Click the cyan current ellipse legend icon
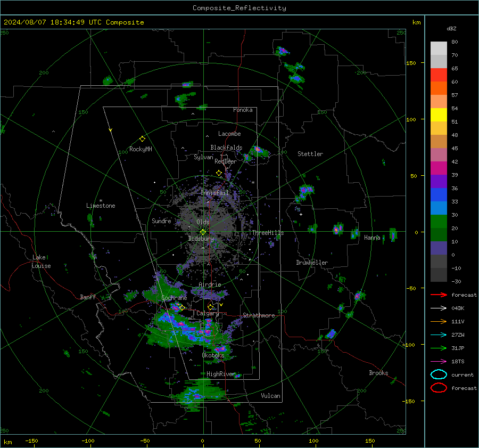Screen dimensions: 479x448 439,374
